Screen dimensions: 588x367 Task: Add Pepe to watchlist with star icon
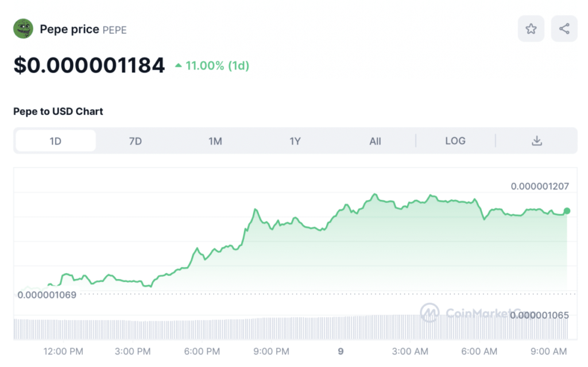[531, 29]
